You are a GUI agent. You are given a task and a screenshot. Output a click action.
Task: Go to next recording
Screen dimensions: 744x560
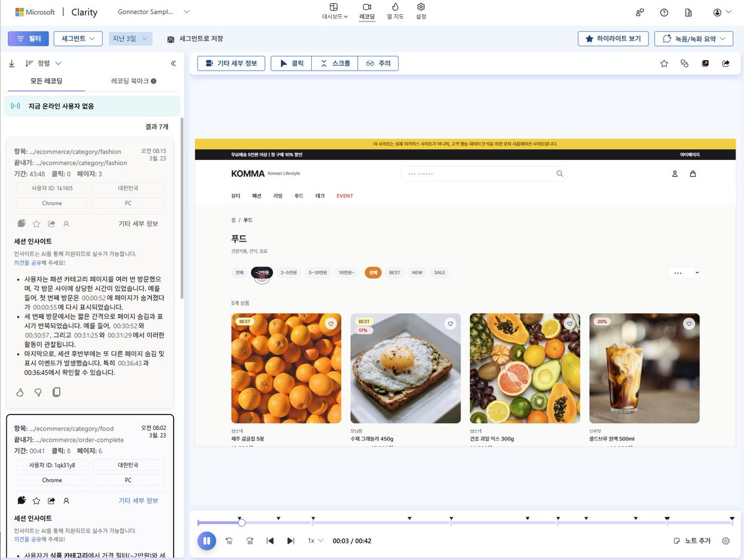[290, 541]
